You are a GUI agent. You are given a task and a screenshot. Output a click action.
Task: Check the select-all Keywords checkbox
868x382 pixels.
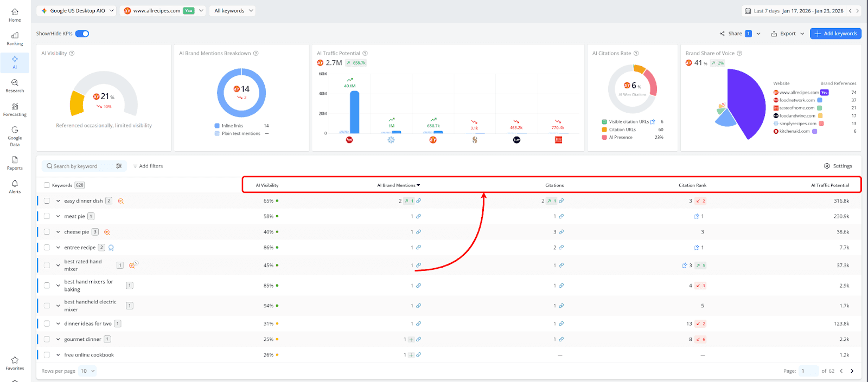pos(47,185)
